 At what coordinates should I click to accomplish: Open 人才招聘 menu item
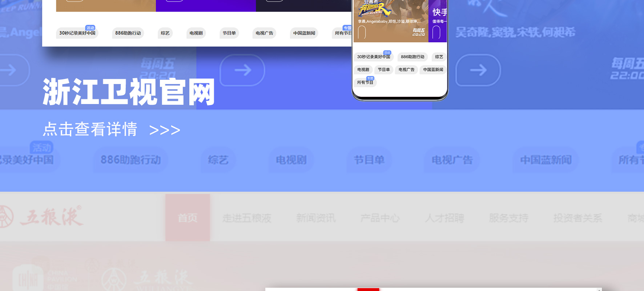click(444, 218)
